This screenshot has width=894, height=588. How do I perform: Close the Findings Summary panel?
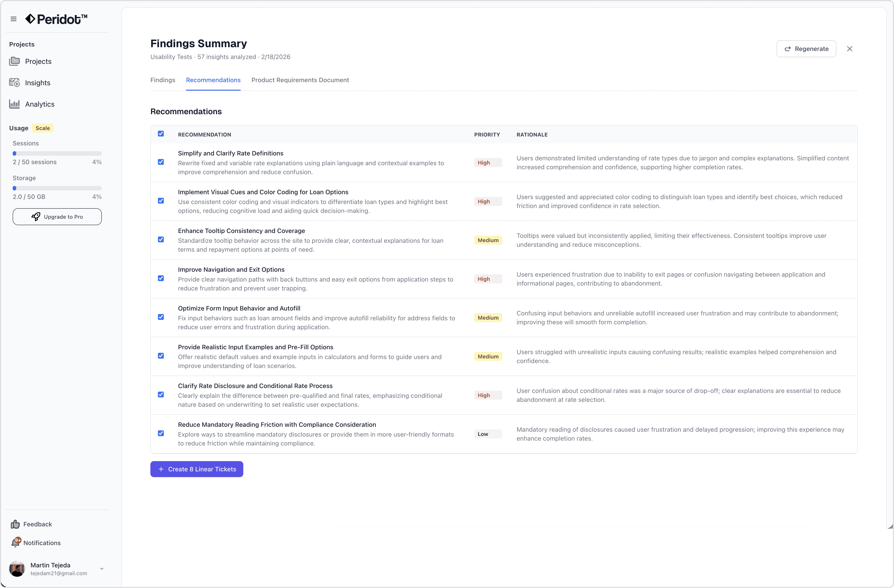[x=850, y=49]
